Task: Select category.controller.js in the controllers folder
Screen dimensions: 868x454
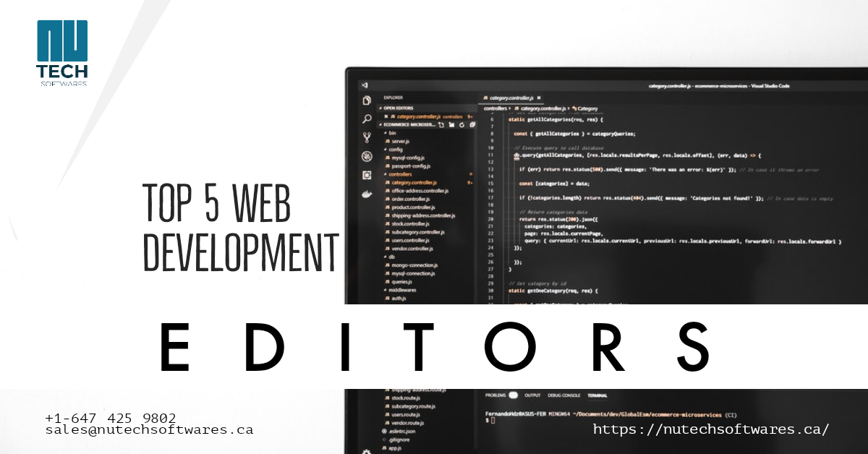Action: point(410,183)
